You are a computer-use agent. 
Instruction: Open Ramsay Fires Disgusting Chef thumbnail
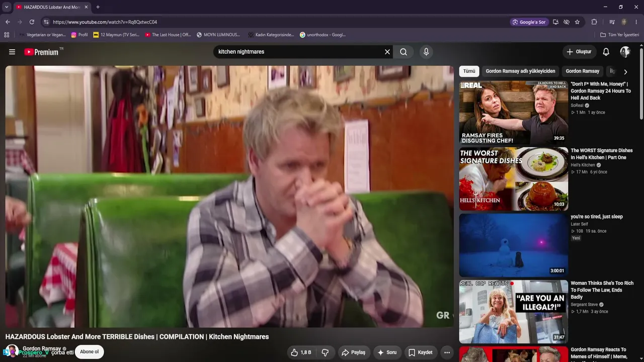[x=514, y=113]
